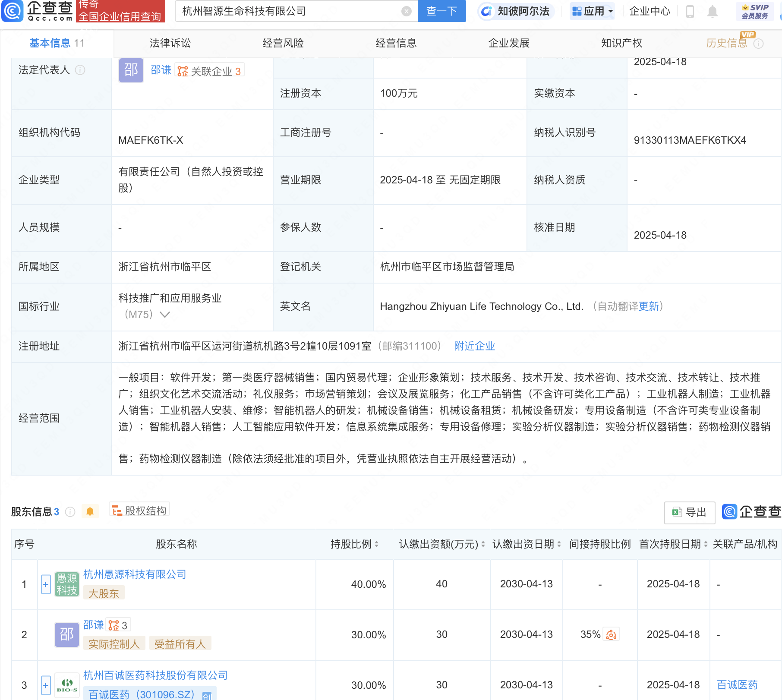Open SVIP member services badge
The image size is (782, 700).
point(755,11)
